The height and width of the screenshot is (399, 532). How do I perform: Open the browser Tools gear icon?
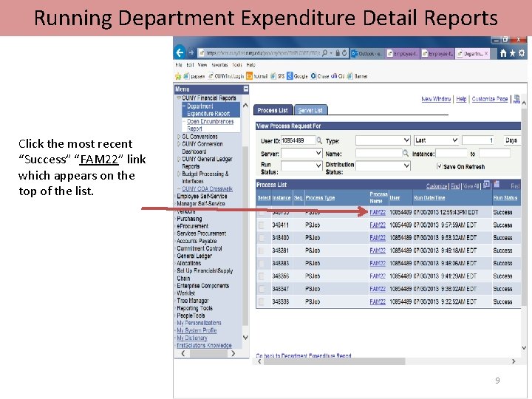pyautogui.click(x=522, y=53)
